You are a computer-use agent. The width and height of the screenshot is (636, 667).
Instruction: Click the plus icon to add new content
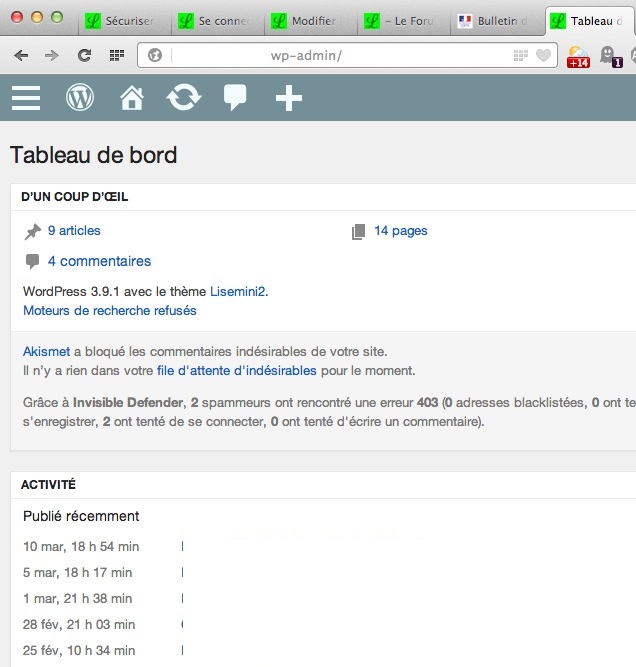point(288,97)
